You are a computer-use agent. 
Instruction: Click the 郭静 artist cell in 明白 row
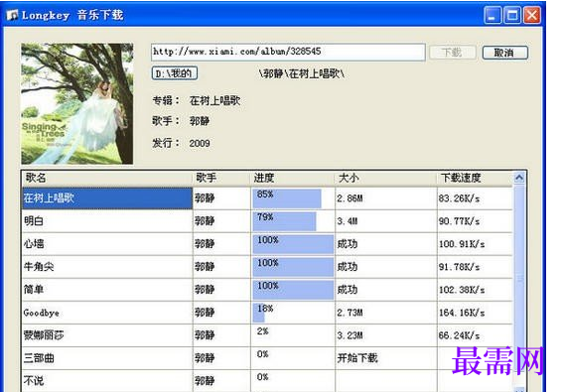click(221, 221)
